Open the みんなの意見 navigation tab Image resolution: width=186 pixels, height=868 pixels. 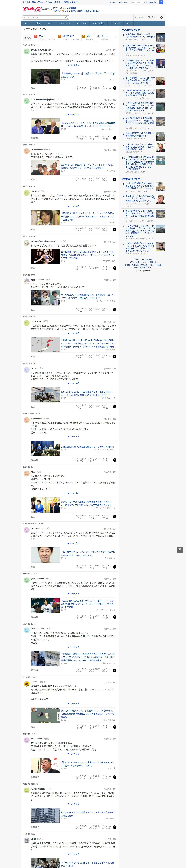point(98,24)
